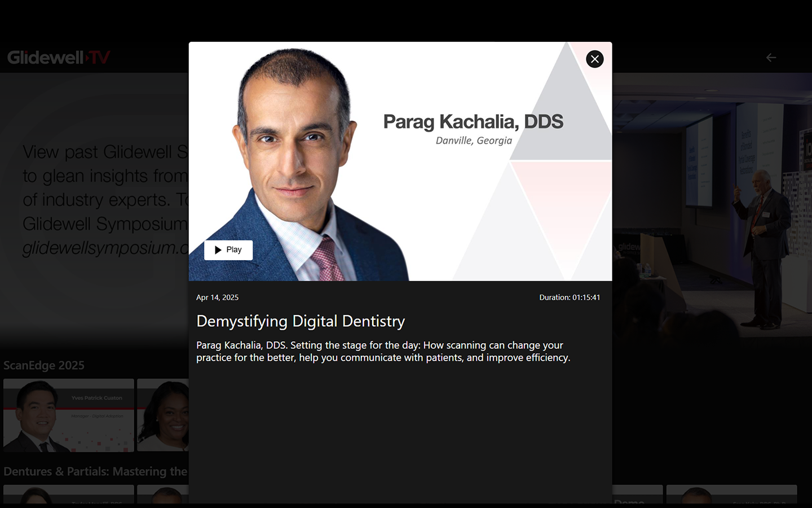Click the Demystifying Digital Dentistry title

tap(301, 321)
